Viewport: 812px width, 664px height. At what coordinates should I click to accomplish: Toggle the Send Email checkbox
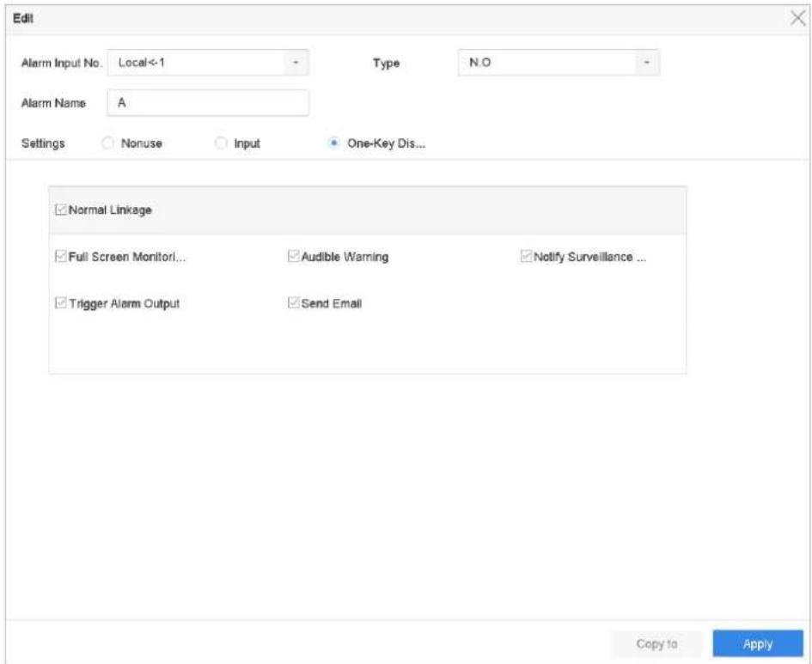point(294,303)
